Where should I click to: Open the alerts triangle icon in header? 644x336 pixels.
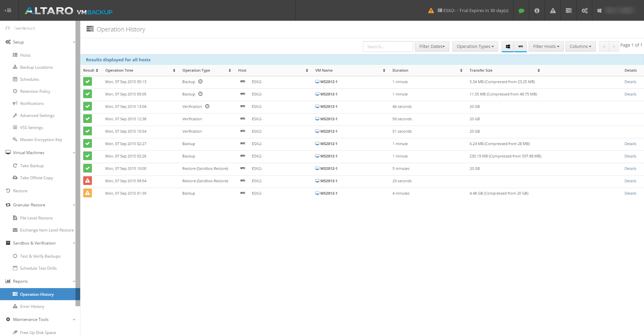coord(553,11)
